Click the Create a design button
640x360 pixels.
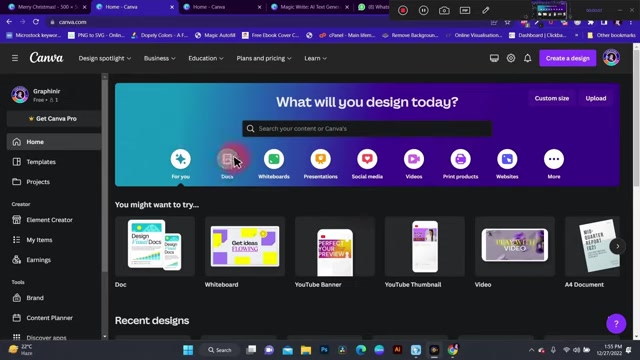567,58
